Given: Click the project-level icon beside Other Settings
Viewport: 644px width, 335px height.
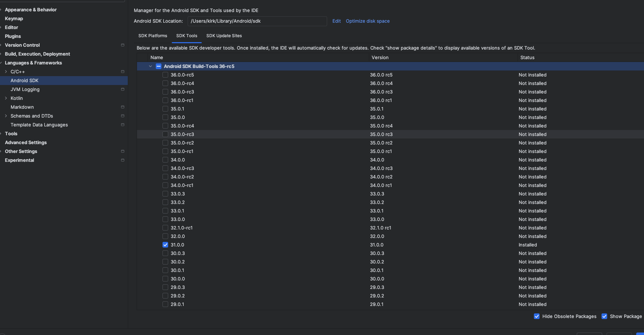Looking at the screenshot, I should point(122,151).
